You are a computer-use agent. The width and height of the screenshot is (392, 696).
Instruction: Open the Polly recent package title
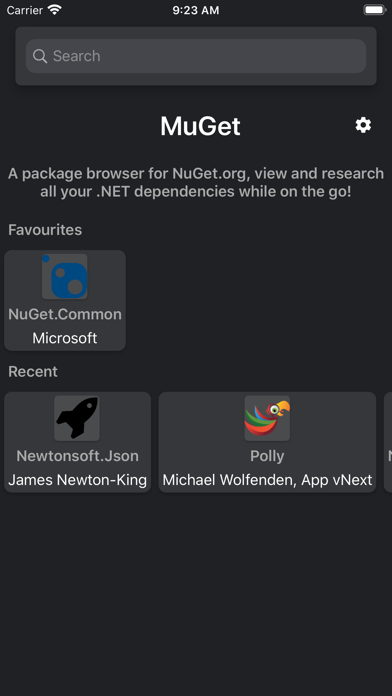pyautogui.click(x=267, y=456)
